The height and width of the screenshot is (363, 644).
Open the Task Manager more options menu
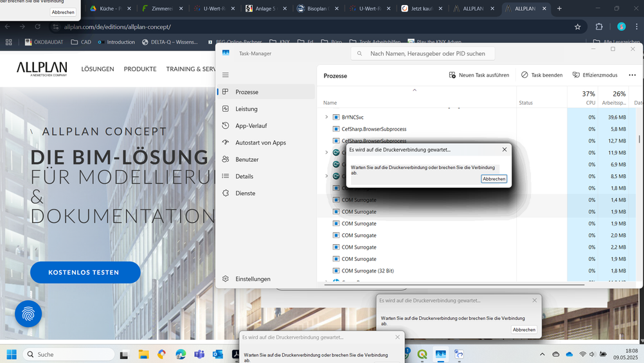point(632,75)
